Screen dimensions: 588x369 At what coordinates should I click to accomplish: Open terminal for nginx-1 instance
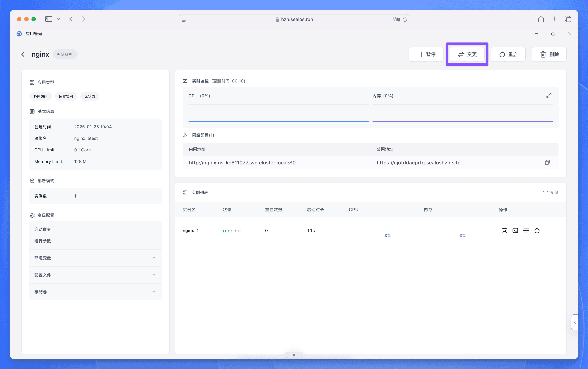(515, 231)
